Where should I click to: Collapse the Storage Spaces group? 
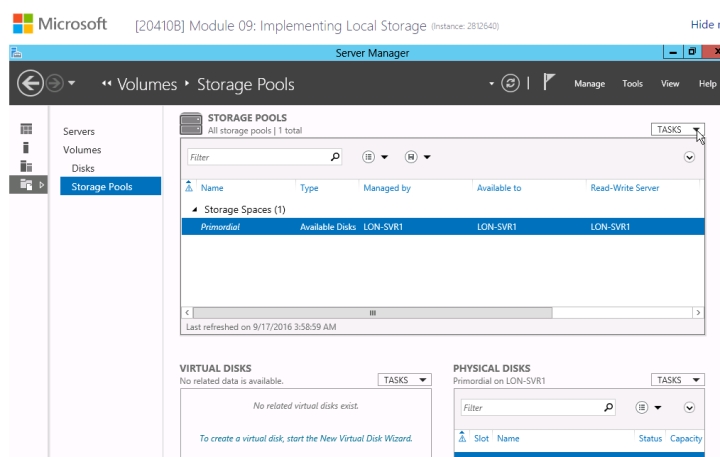coord(194,210)
